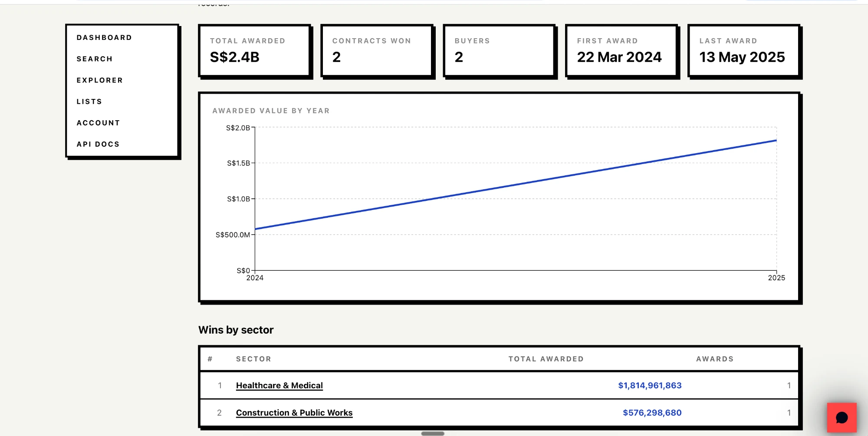Viewport: 868px width, 436px height.
Task: Open the Search page
Action: coord(95,59)
